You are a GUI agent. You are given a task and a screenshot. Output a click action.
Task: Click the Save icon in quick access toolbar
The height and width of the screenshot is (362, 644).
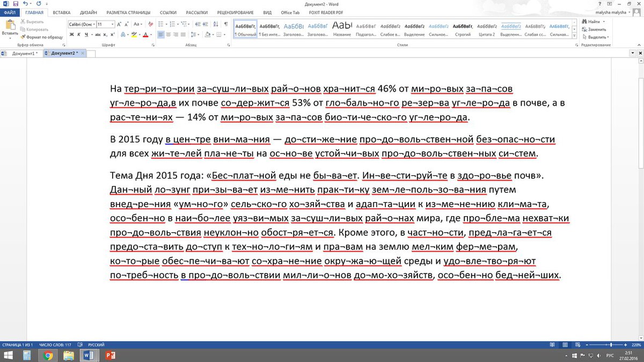click(17, 3)
